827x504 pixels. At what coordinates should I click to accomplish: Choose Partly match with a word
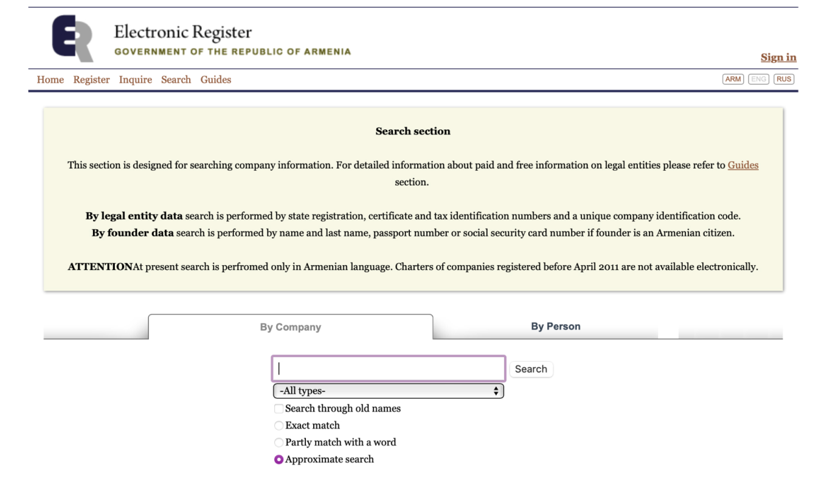[279, 443]
